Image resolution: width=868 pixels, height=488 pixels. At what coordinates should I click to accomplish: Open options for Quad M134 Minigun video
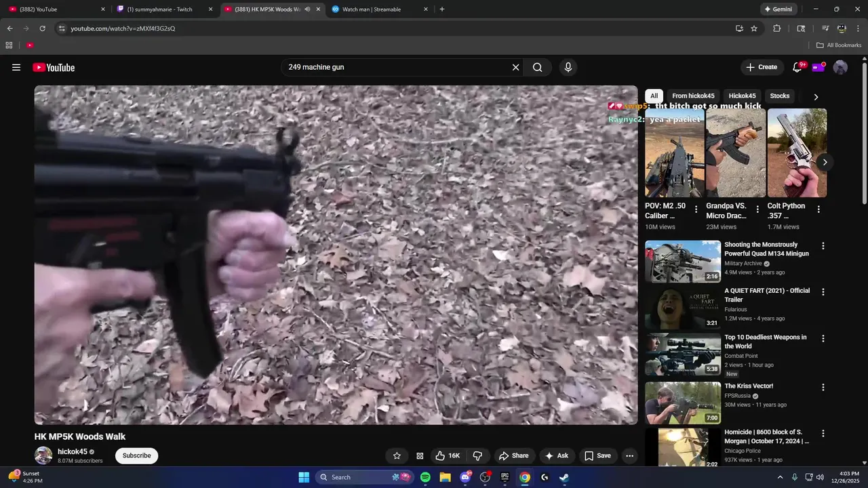823,246
